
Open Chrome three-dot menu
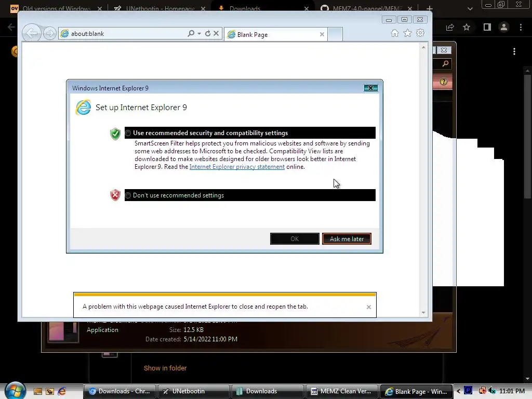click(x=521, y=27)
